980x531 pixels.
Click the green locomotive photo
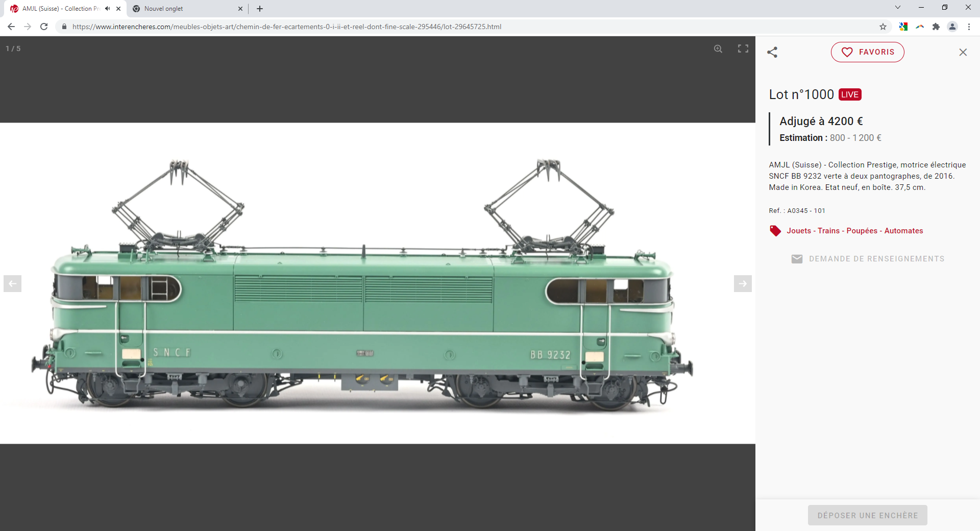point(378,283)
